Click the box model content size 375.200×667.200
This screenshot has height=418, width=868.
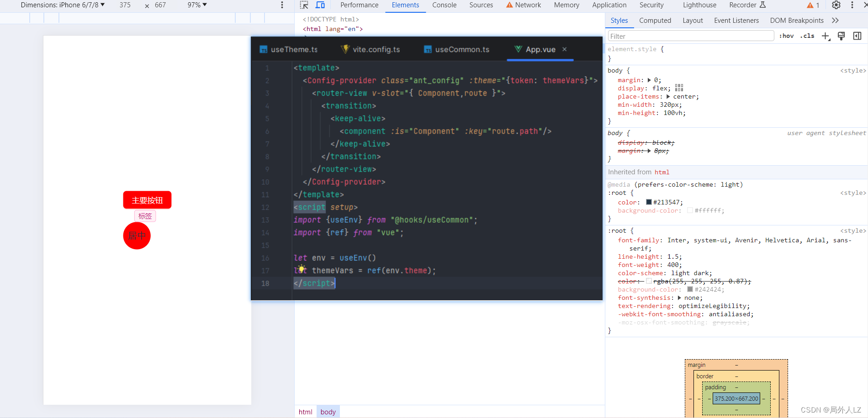[736, 398]
